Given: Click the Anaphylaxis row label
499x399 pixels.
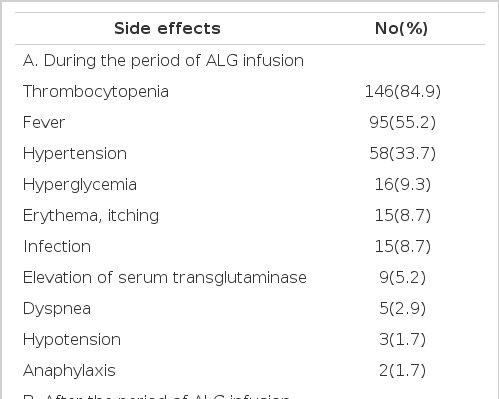Looking at the screenshot, I should (69, 371).
